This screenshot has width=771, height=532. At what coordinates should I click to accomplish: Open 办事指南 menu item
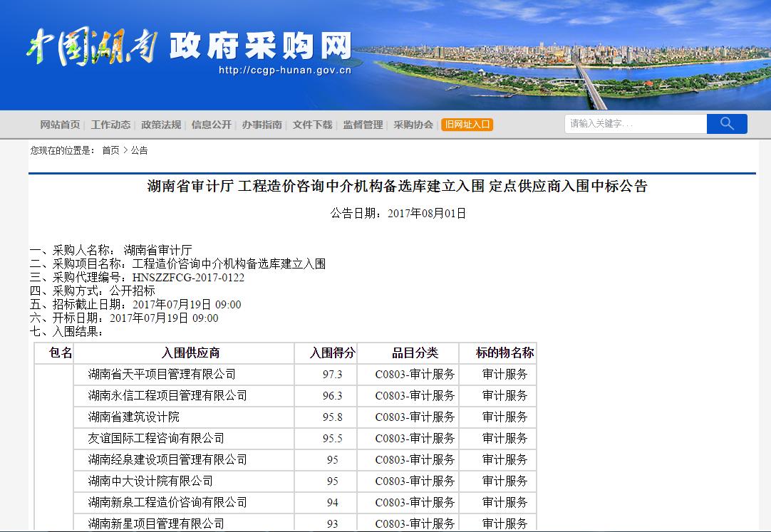pyautogui.click(x=262, y=125)
